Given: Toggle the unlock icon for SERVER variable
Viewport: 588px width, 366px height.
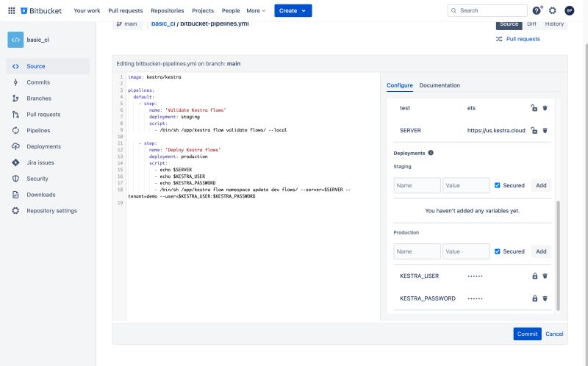Looking at the screenshot, I should tap(534, 131).
